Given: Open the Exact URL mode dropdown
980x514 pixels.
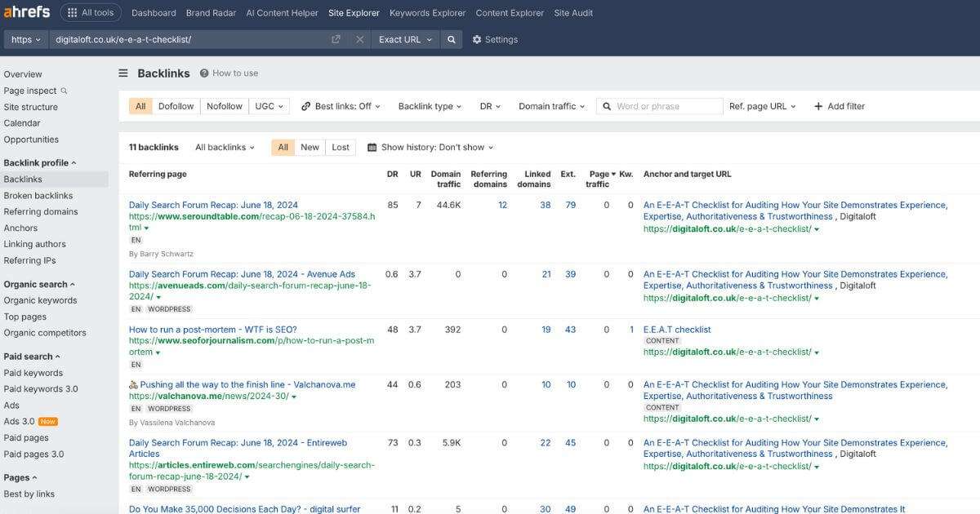Looking at the screenshot, I should tap(405, 39).
